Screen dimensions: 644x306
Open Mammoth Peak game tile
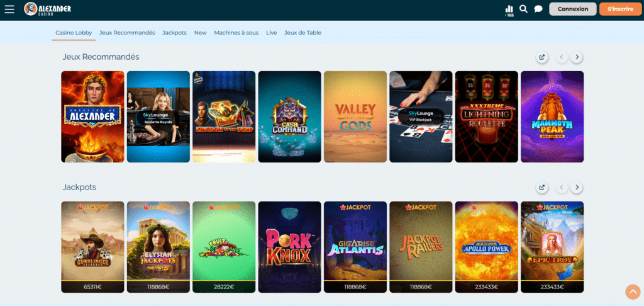click(552, 117)
